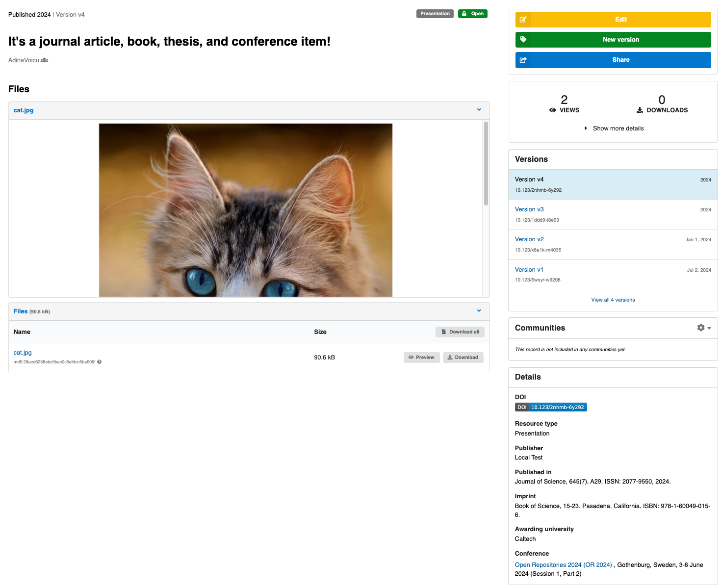Click the Jul 2, 2024 date
Image resolution: width=721 pixels, height=588 pixels.
(699, 270)
